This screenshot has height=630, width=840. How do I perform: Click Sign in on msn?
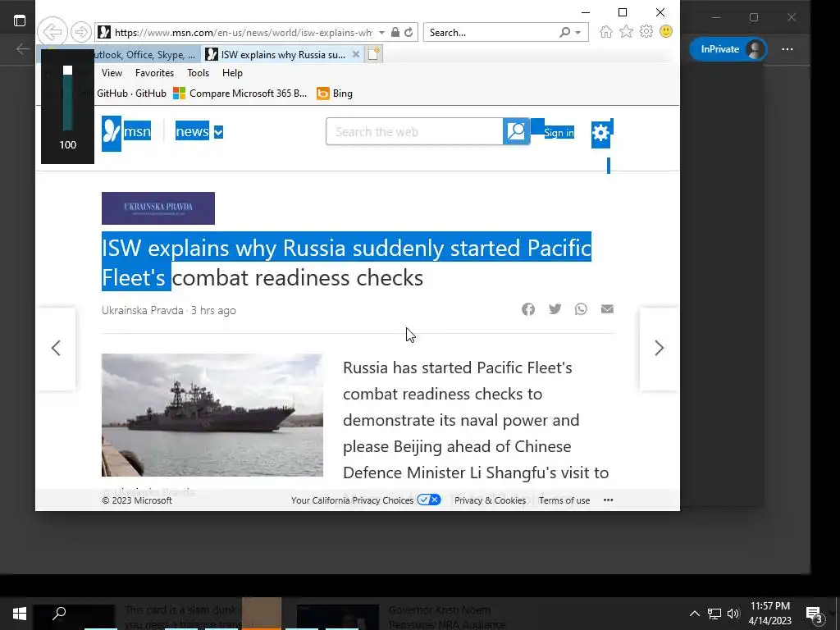[559, 133]
